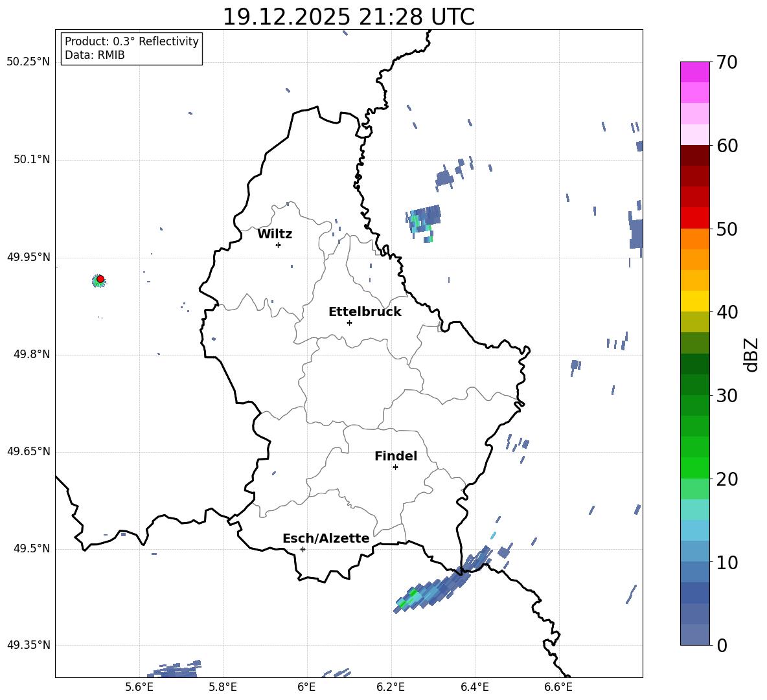The image size is (767, 700).
Task: Click the echo patch at the right map edge
Action: (636, 234)
